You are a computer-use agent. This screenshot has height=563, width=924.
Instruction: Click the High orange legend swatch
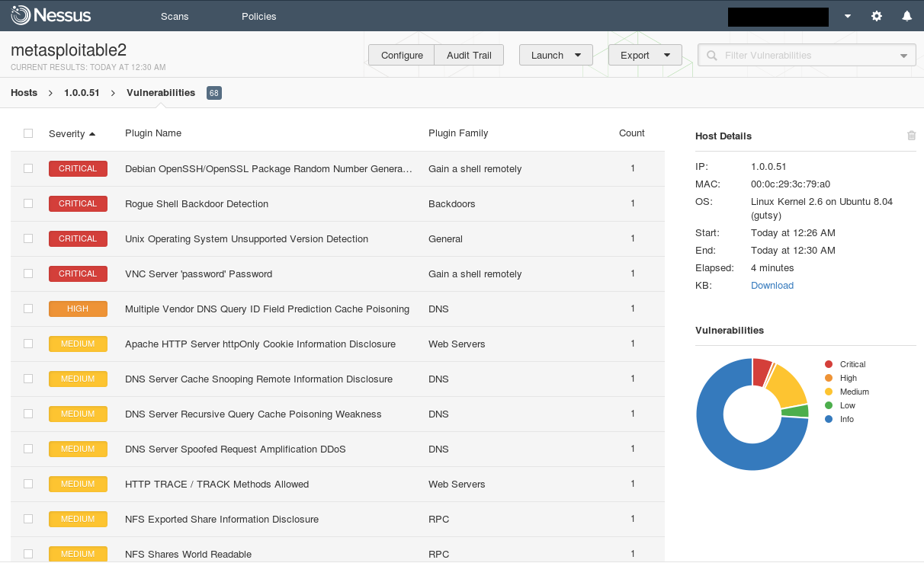[x=829, y=378]
